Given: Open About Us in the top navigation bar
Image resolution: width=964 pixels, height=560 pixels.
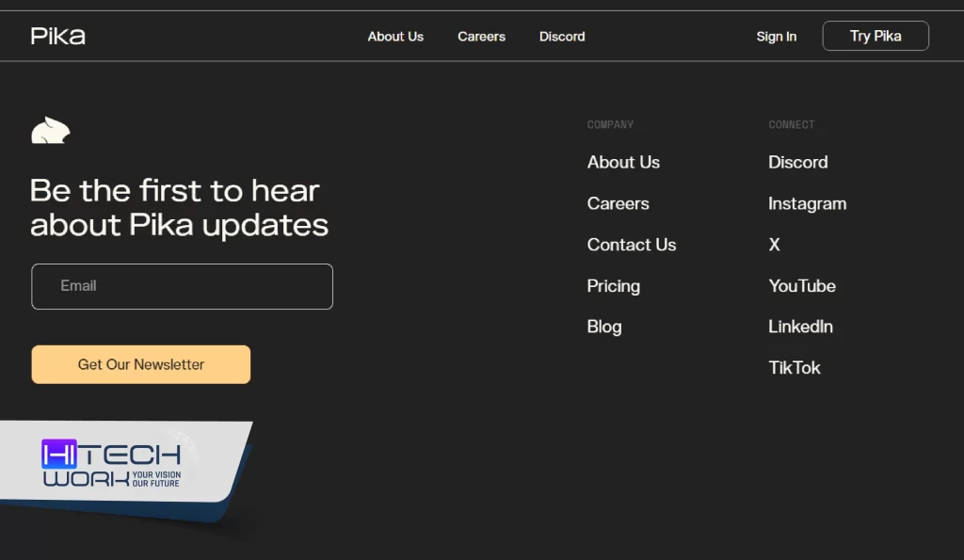Looking at the screenshot, I should tap(395, 37).
